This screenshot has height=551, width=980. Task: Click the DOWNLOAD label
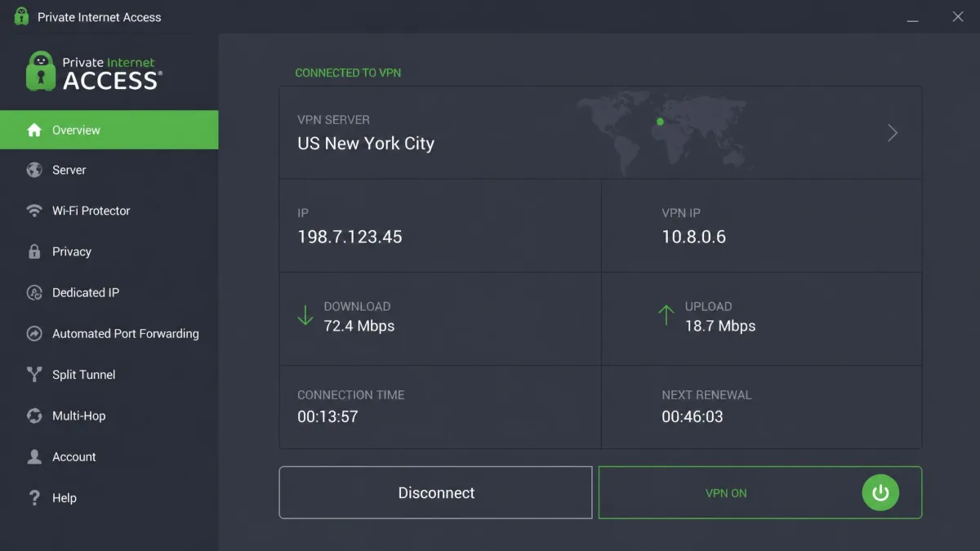tap(357, 306)
